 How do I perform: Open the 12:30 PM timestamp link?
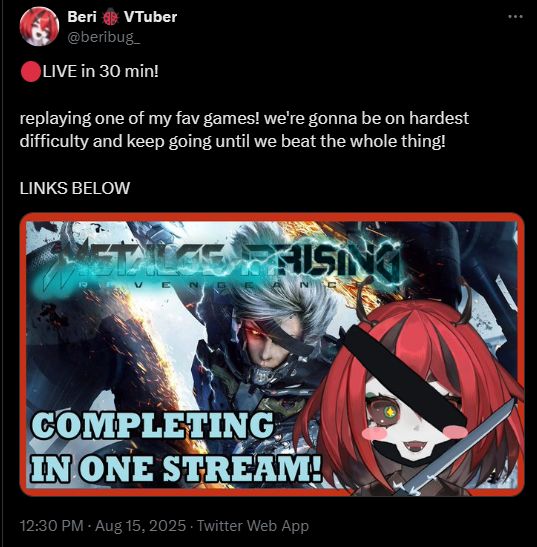tap(51, 526)
